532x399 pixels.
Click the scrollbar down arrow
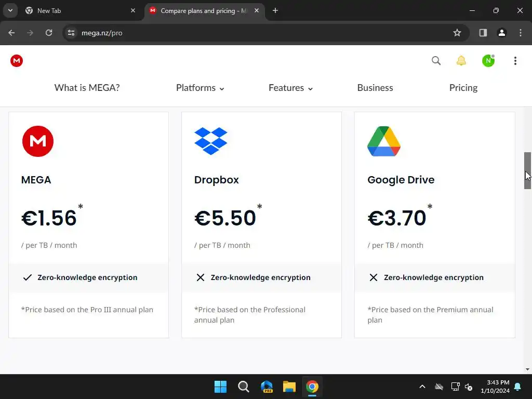[x=527, y=369]
